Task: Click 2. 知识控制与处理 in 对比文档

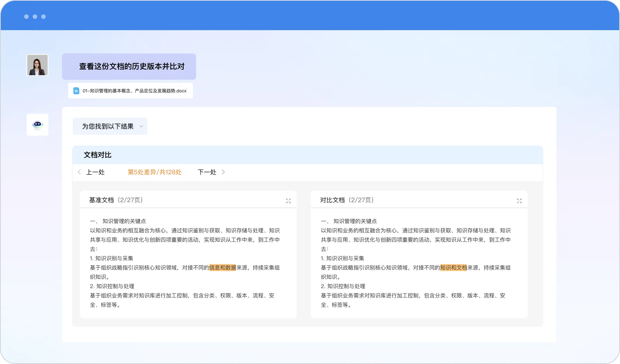Action: point(343,286)
